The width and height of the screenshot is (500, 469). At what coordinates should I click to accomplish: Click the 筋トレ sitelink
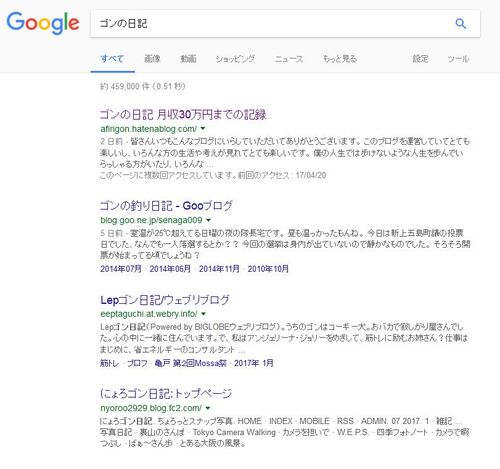pyautogui.click(x=109, y=363)
